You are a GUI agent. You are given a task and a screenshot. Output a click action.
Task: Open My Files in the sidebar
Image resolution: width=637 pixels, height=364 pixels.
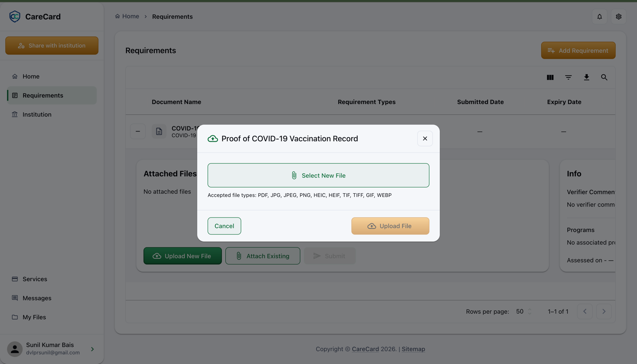(52, 317)
